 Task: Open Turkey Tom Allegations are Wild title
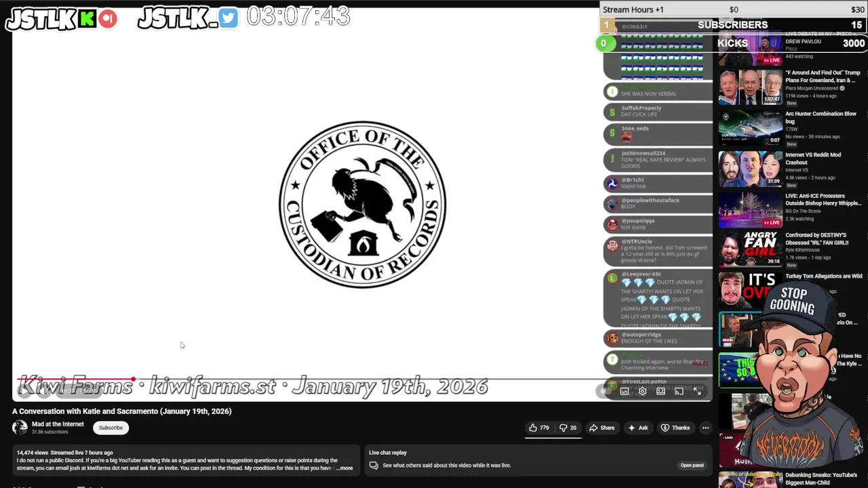click(x=824, y=277)
